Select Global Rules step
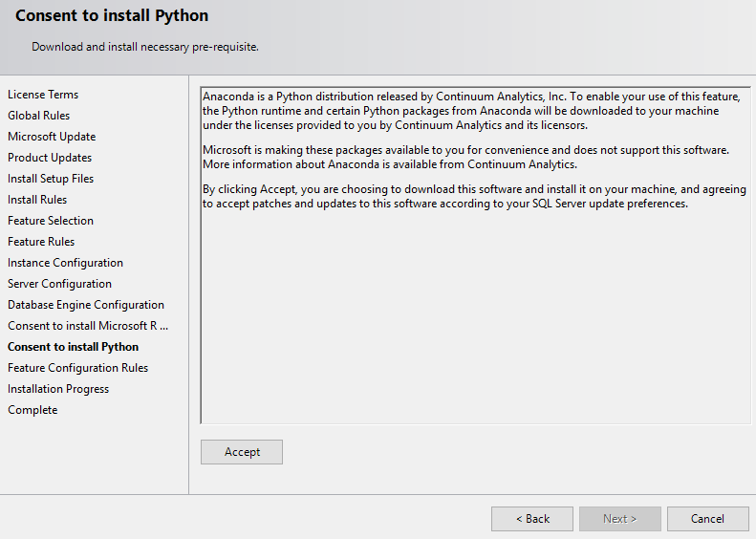Image resolution: width=756 pixels, height=539 pixels. coord(38,116)
